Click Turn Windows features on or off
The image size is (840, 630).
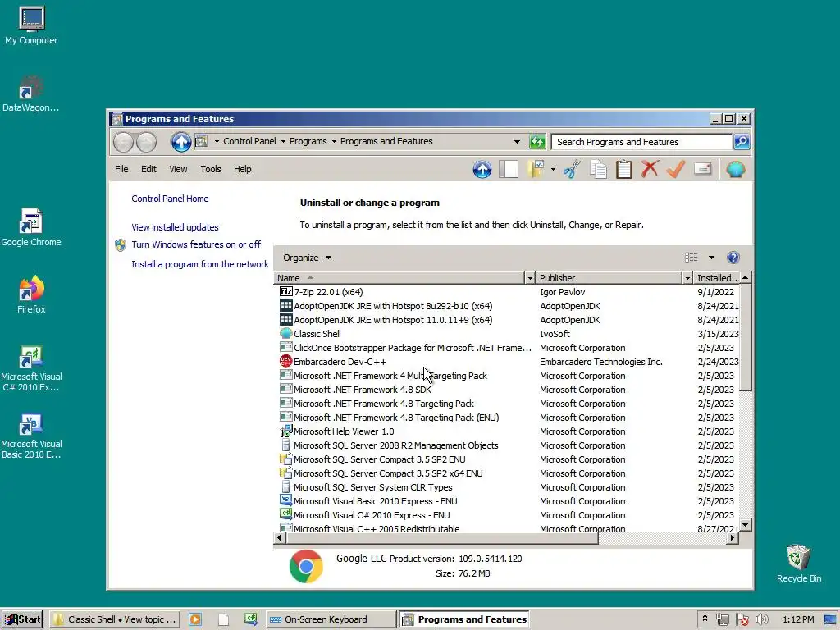[x=196, y=244]
